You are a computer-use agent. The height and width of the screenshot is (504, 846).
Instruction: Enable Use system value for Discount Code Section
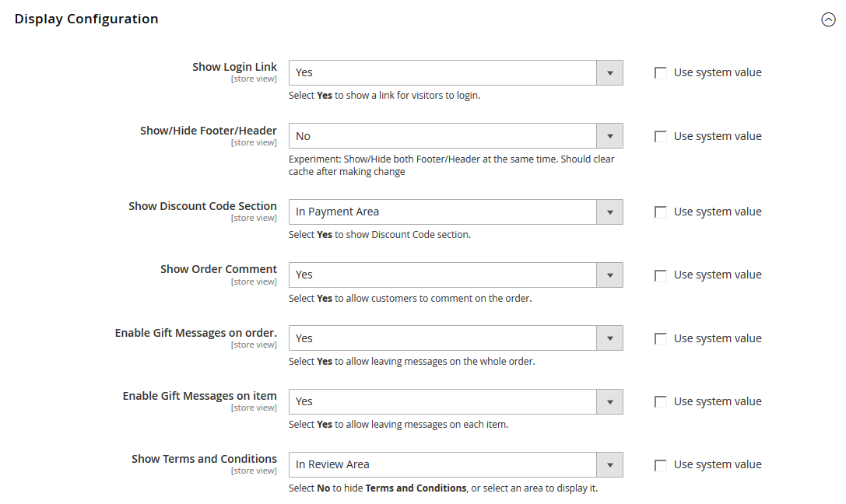[x=661, y=212]
